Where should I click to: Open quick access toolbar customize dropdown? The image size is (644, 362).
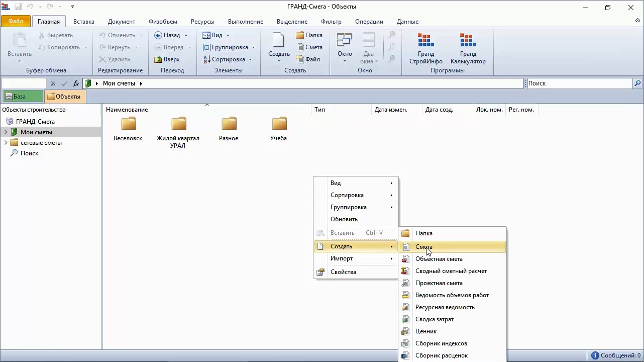tap(72, 7)
